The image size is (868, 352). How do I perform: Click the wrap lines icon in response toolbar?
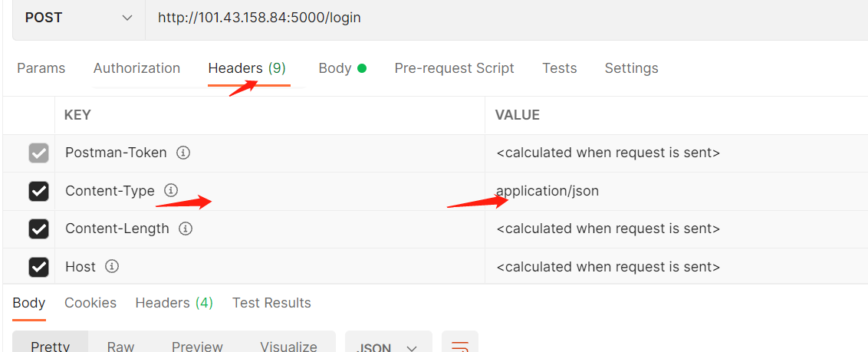pos(460,345)
